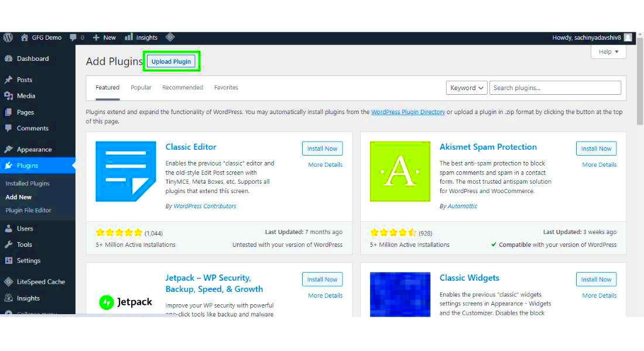Click the Tools wrench icon
This screenshot has width=644, height=351.
(x=9, y=245)
